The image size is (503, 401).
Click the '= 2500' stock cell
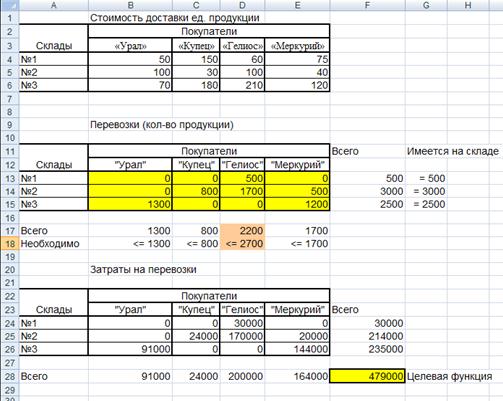point(426,204)
